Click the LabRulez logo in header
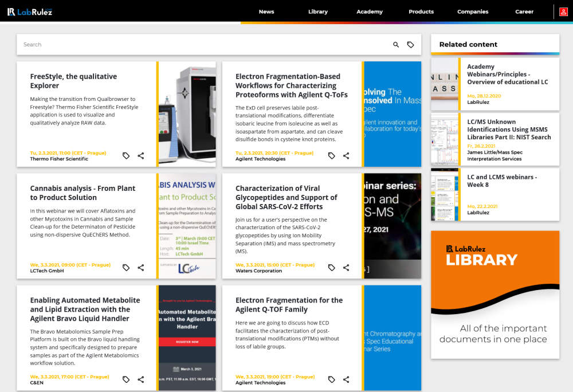 (30, 12)
